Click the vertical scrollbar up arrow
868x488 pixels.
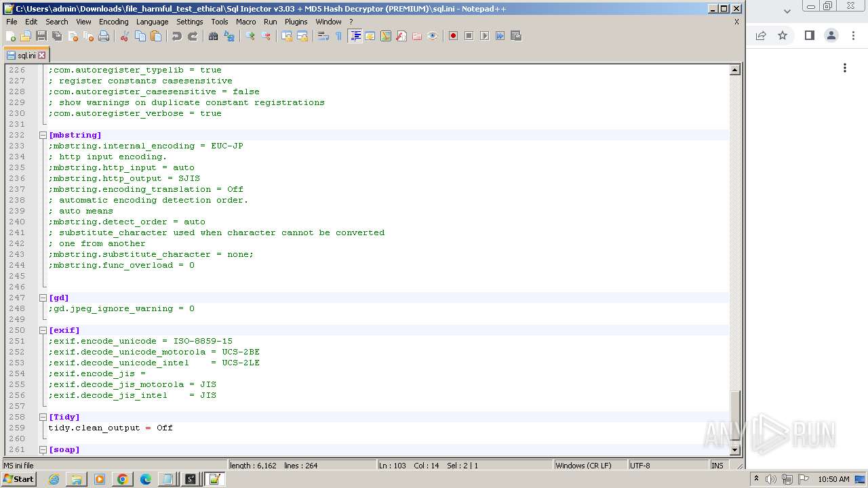click(734, 70)
